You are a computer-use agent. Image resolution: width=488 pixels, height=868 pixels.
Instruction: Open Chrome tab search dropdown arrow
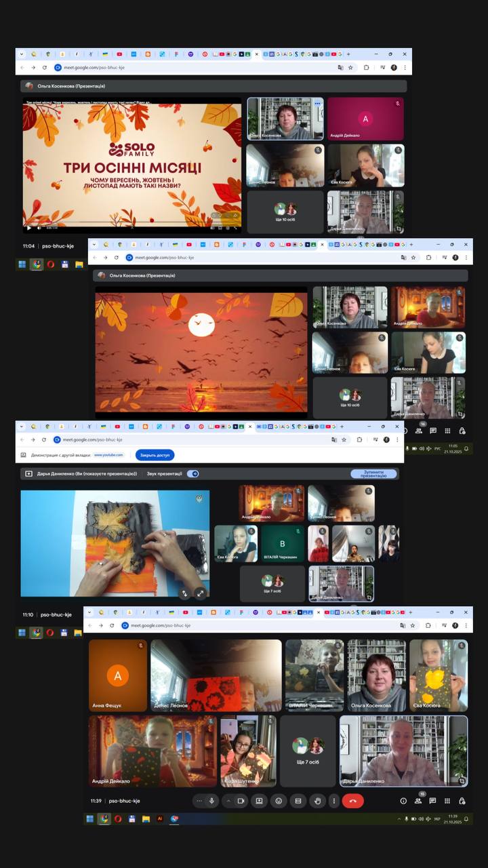[21, 54]
